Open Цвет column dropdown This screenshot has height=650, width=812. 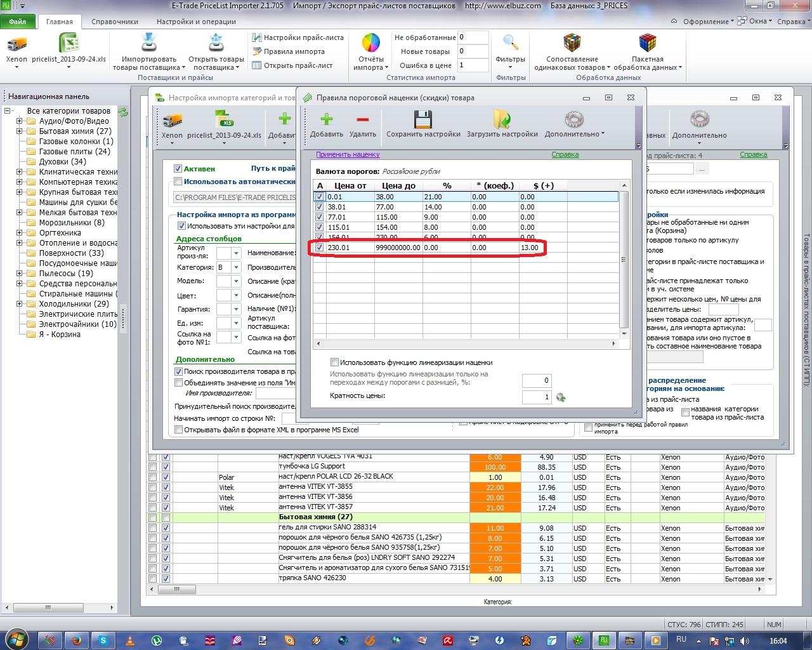(236, 295)
